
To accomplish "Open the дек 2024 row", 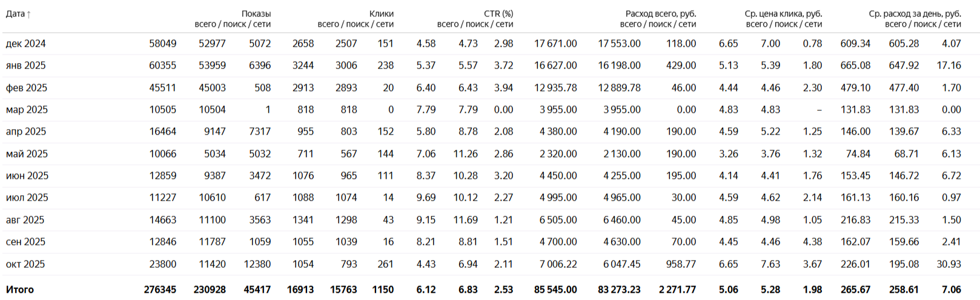I will tap(25, 44).
